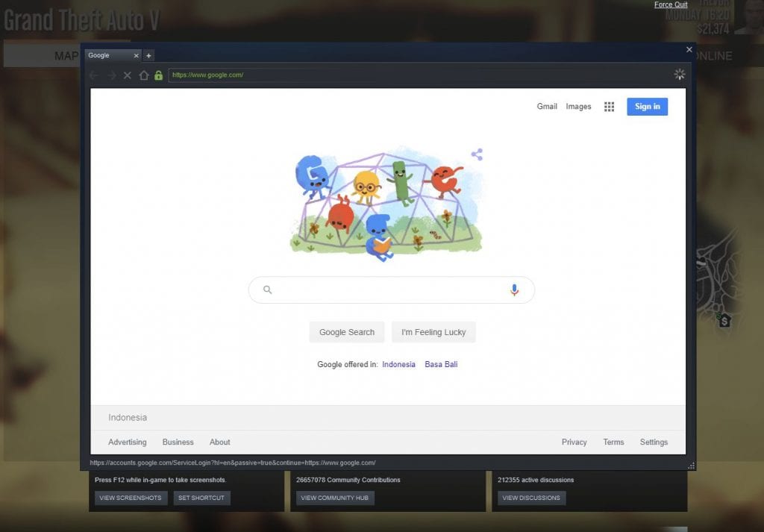764x532 pixels.
Task: Open the Business footer link
Action: (178, 442)
